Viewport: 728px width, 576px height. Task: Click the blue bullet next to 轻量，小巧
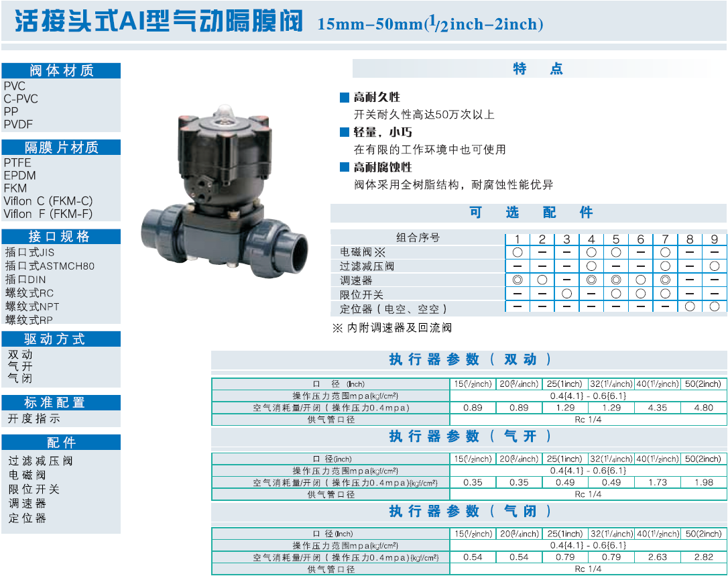345,133
